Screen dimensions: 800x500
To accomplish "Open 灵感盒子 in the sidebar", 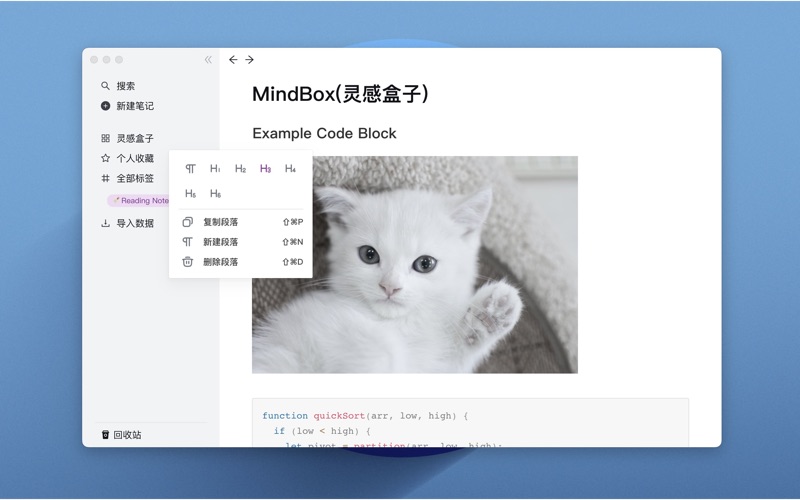I will click(135, 138).
